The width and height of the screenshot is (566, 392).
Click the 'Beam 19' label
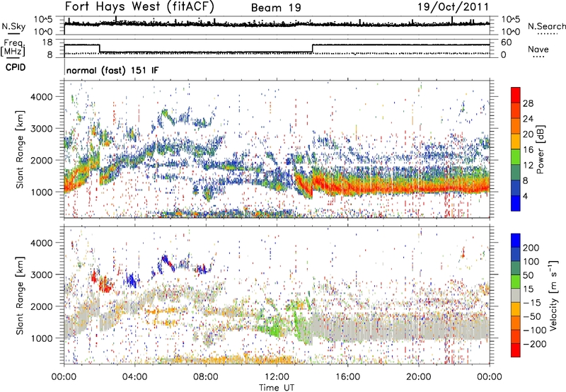pyautogui.click(x=276, y=8)
